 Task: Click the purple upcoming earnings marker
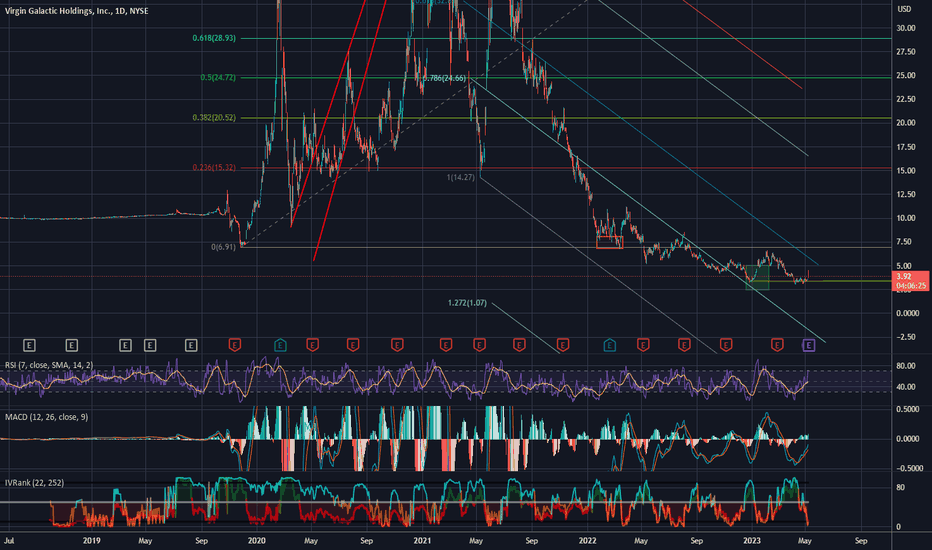808,345
